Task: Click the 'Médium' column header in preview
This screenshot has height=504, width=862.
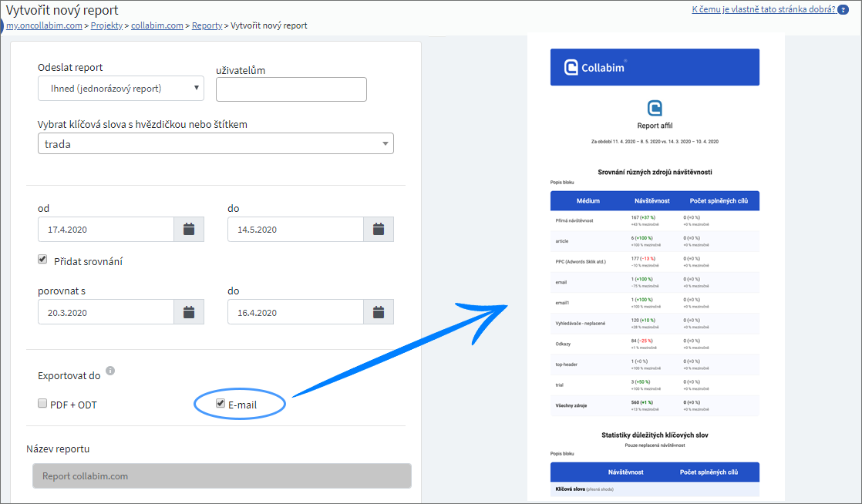Action: click(588, 200)
